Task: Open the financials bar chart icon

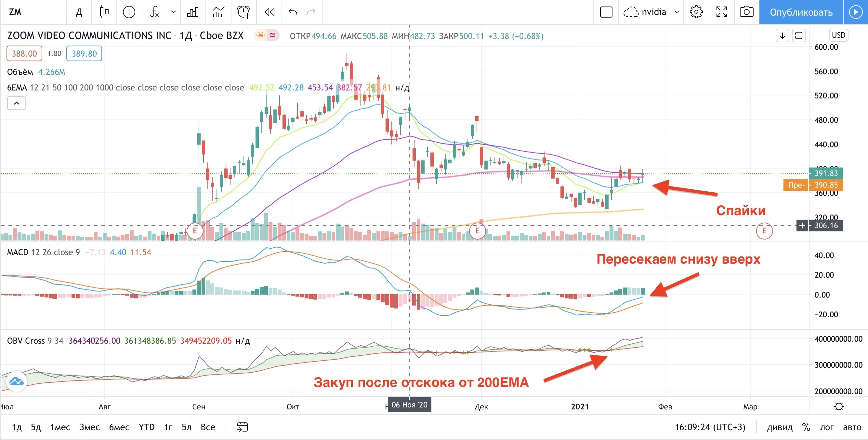Action: click(x=193, y=12)
